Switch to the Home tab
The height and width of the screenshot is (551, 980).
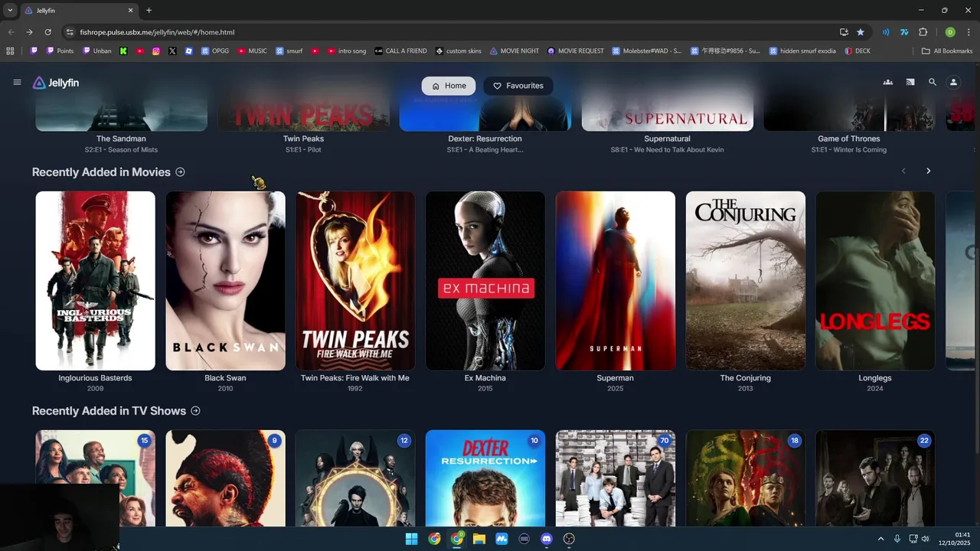click(x=449, y=86)
